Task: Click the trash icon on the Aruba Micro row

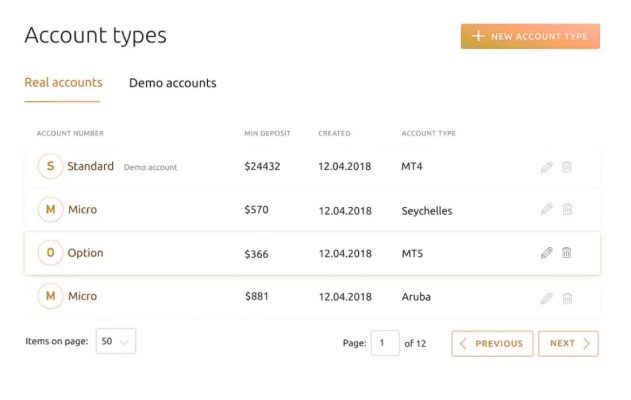Action: pos(567,297)
